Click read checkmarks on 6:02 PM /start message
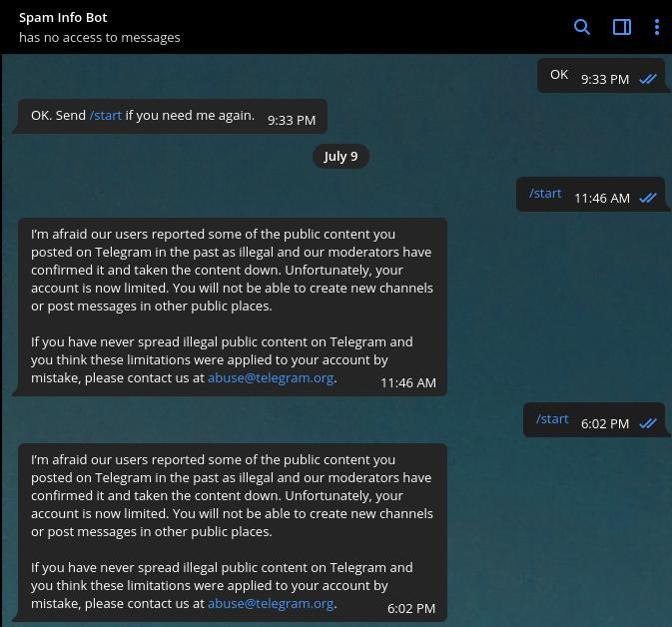The height and width of the screenshot is (627, 672). pyautogui.click(x=648, y=424)
